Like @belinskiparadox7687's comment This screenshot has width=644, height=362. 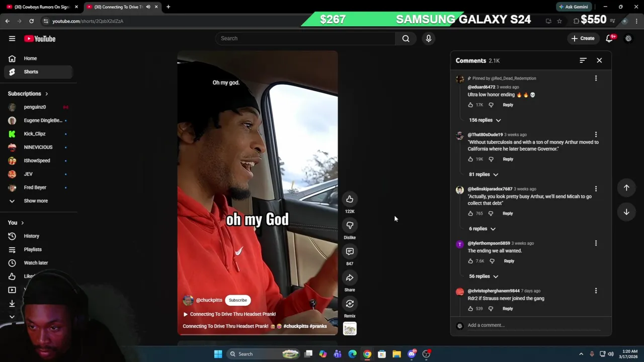click(470, 213)
